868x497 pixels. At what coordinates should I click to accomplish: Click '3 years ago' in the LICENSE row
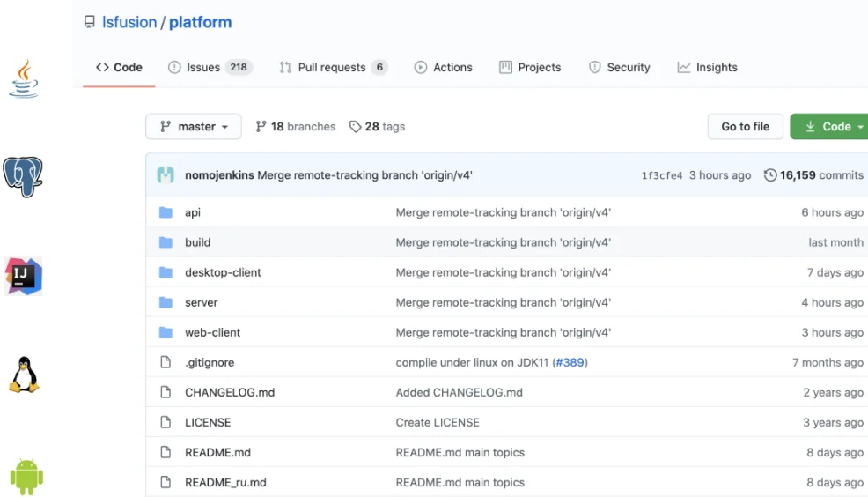click(x=833, y=422)
